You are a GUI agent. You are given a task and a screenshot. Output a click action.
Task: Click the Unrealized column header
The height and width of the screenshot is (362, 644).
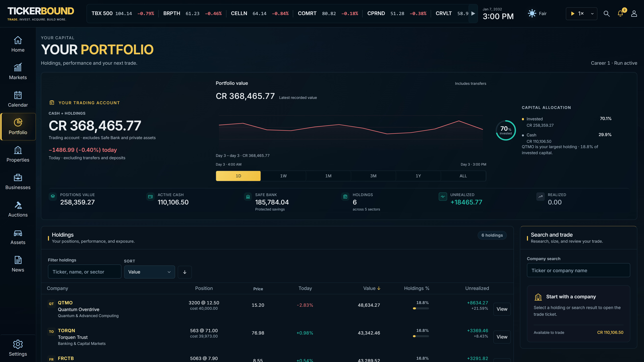[x=477, y=288]
